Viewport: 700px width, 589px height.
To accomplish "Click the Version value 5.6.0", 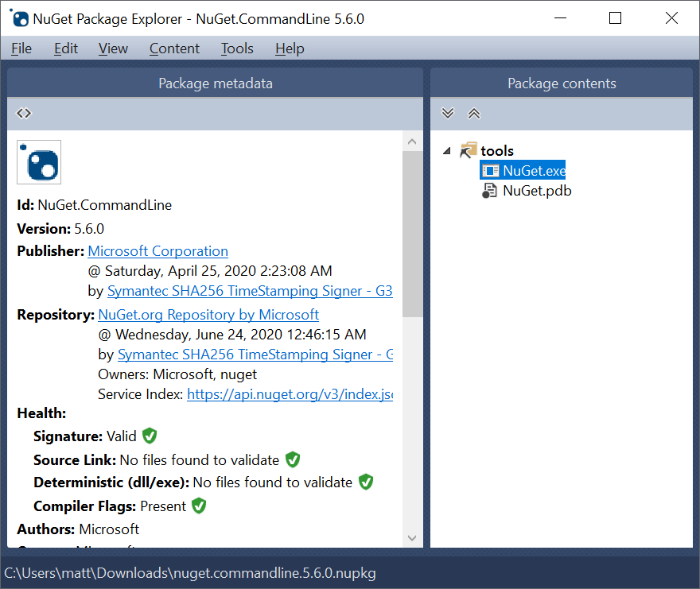I will [x=89, y=228].
